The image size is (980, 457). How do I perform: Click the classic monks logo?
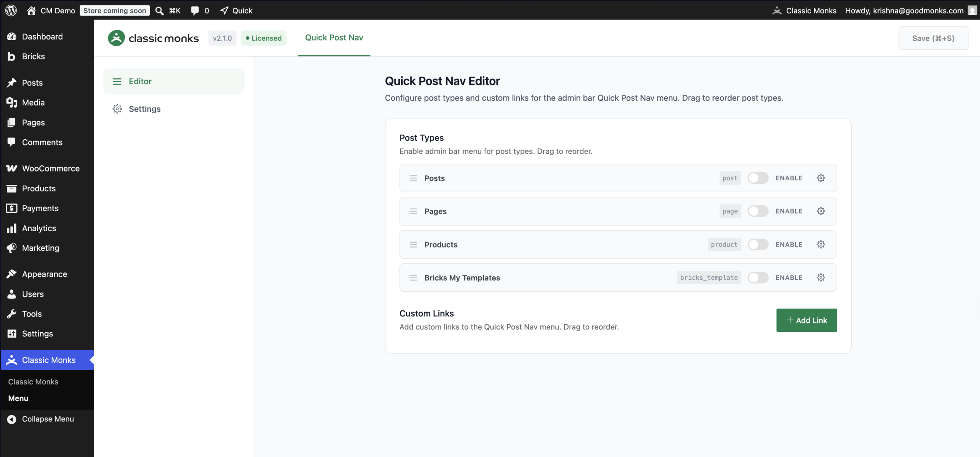pyautogui.click(x=154, y=38)
